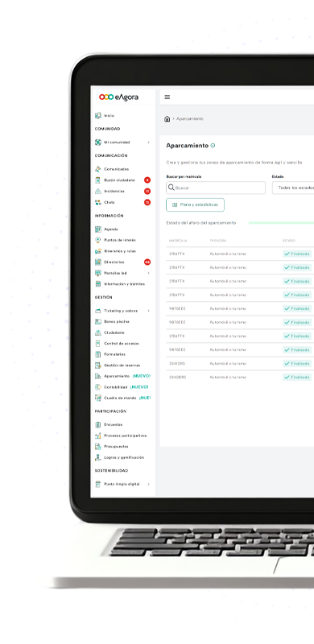The image size is (314, 644).
Task: Click the Formularios sidebar icon
Action: [x=97, y=354]
